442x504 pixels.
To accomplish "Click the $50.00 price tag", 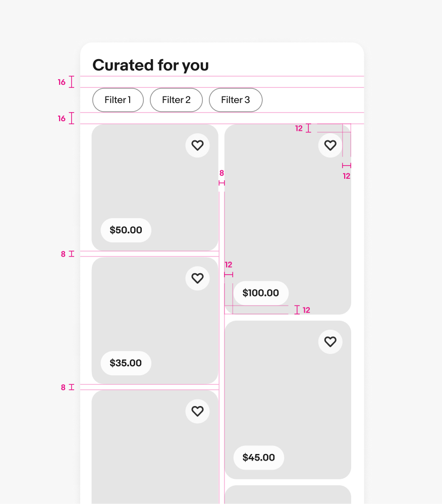I will pyautogui.click(x=126, y=230).
